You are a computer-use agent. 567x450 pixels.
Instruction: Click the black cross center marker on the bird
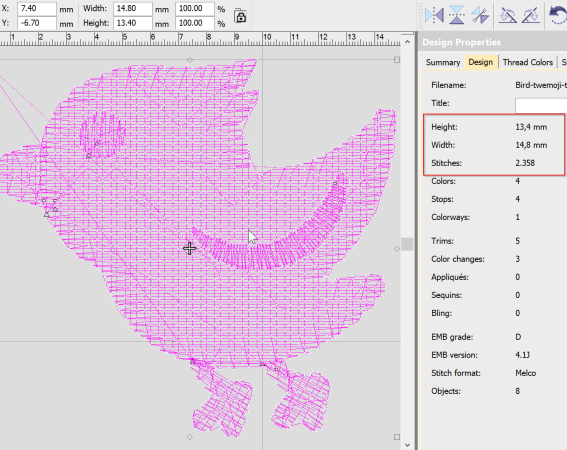tap(189, 249)
